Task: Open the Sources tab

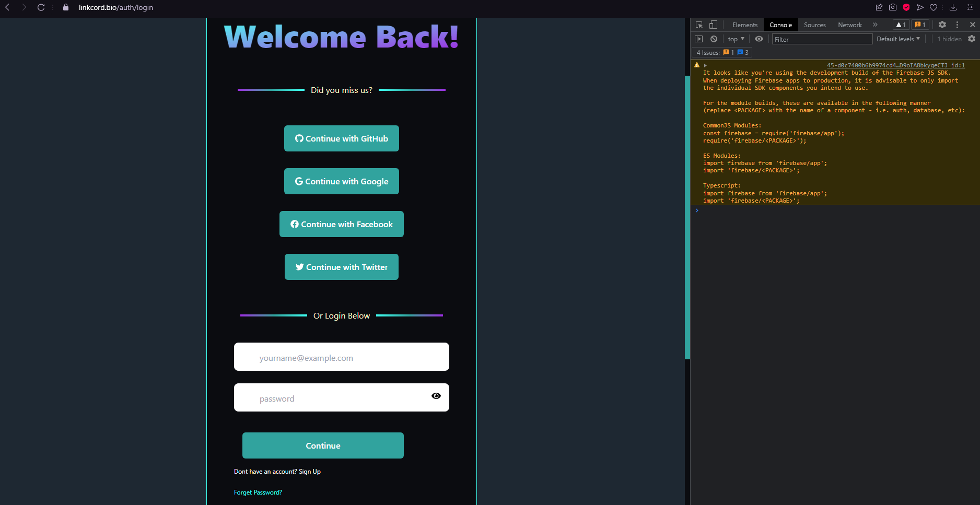Action: tap(814, 25)
